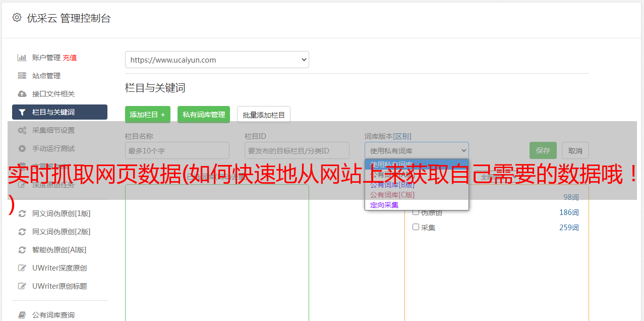Focus the 栏目ID input field
Viewport: 644px width, 321px height.
coord(297,150)
